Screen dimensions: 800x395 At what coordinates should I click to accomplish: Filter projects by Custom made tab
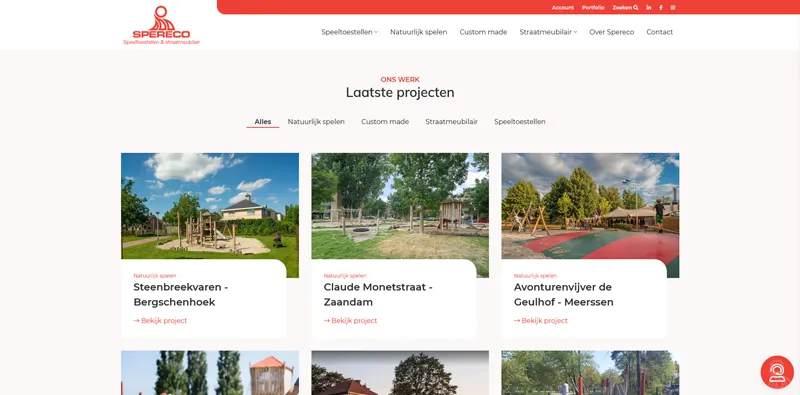pyautogui.click(x=385, y=121)
